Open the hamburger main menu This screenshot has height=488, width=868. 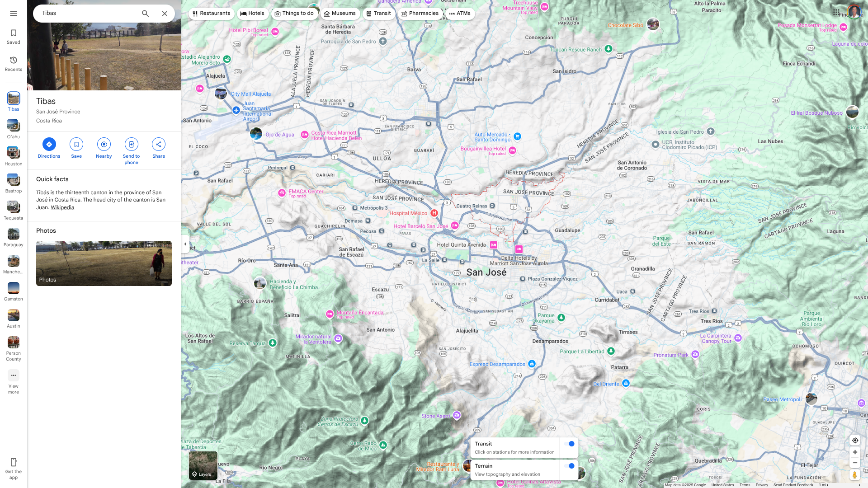[x=14, y=14]
